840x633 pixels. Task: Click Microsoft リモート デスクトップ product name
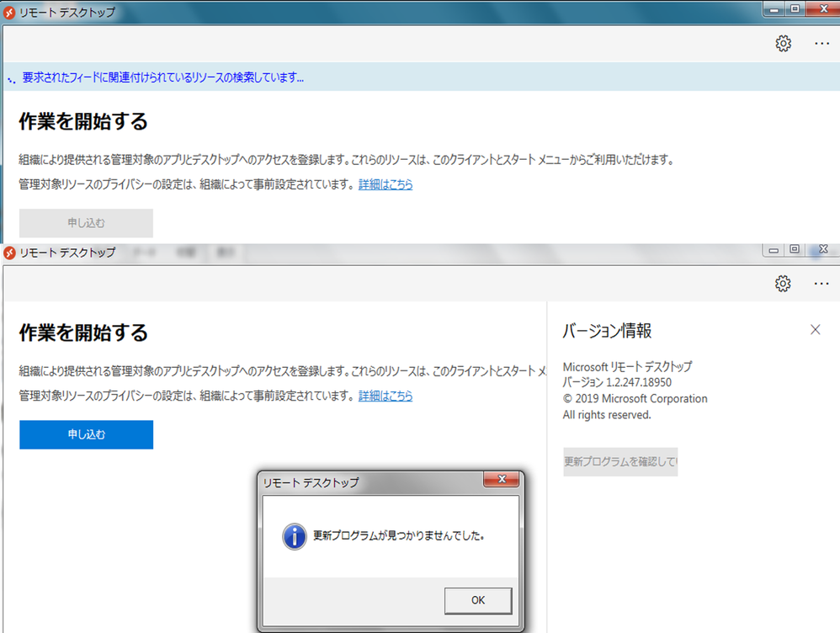tap(627, 367)
